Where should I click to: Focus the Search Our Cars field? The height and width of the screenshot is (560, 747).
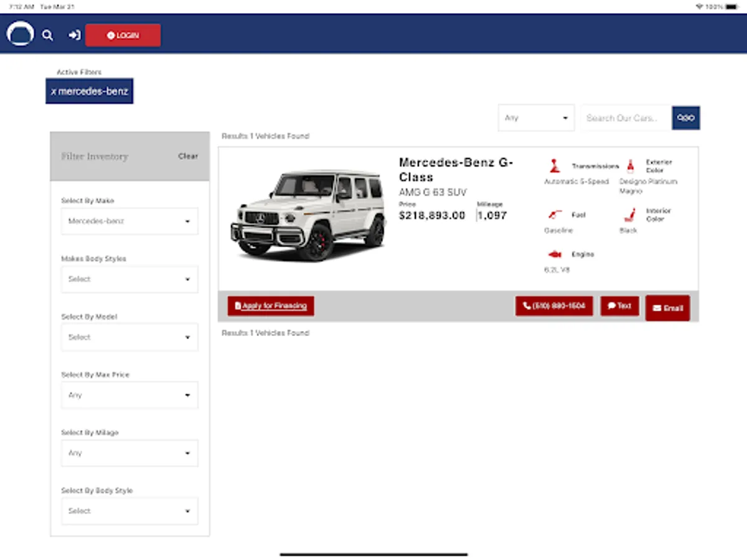(626, 118)
